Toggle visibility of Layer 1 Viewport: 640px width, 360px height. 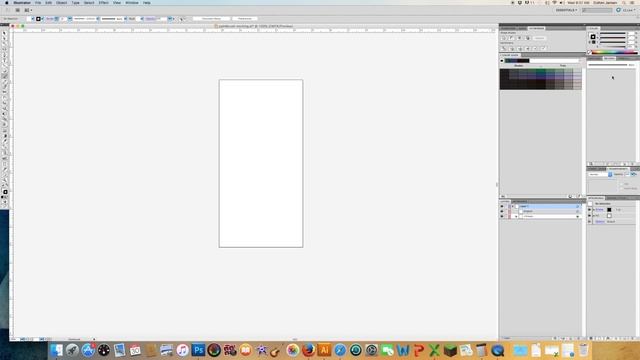(502, 207)
